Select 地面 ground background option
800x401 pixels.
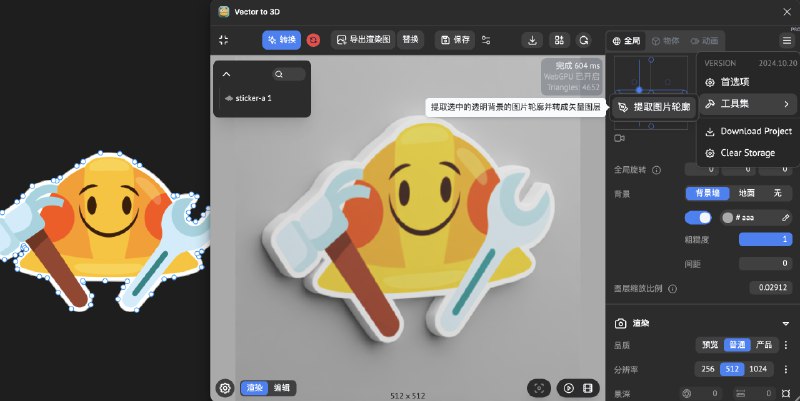746,193
